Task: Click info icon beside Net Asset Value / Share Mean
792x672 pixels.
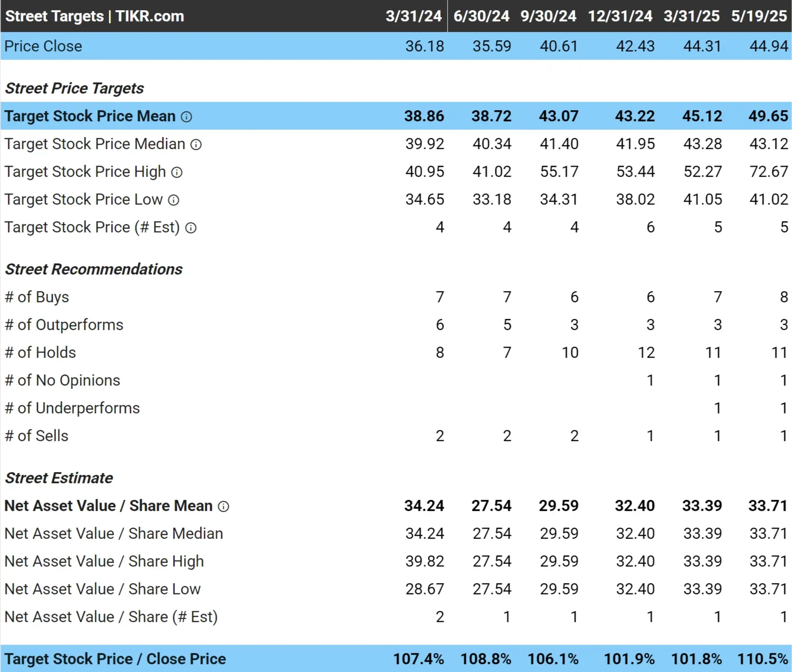Action: coord(224,506)
